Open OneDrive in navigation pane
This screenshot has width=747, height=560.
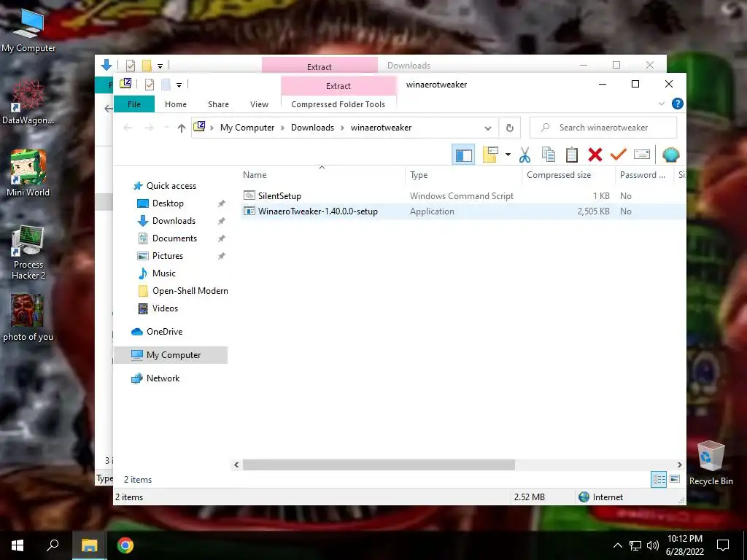(x=164, y=332)
